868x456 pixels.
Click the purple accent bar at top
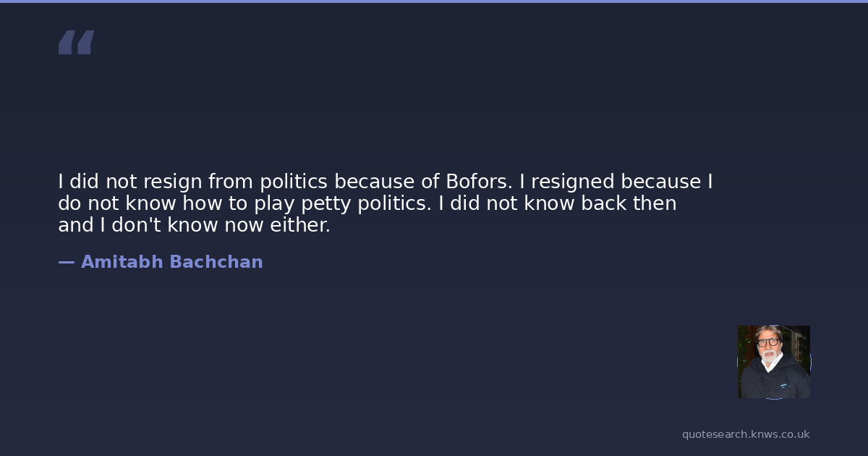[434, 1]
